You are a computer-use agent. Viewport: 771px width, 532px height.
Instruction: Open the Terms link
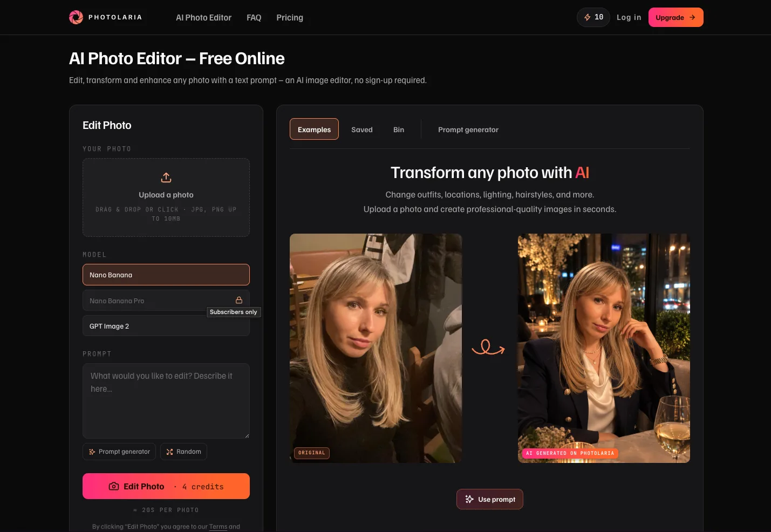click(218, 527)
